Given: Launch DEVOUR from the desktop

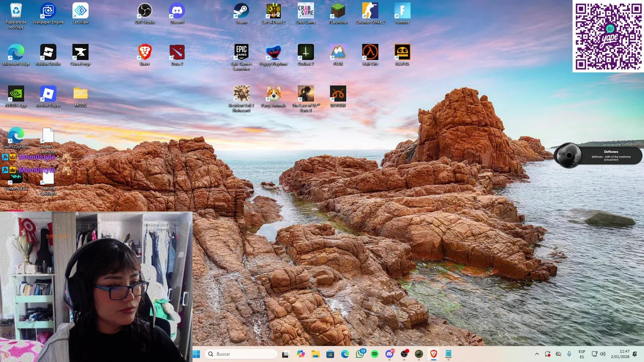Looking at the screenshot, I should 338,97.
